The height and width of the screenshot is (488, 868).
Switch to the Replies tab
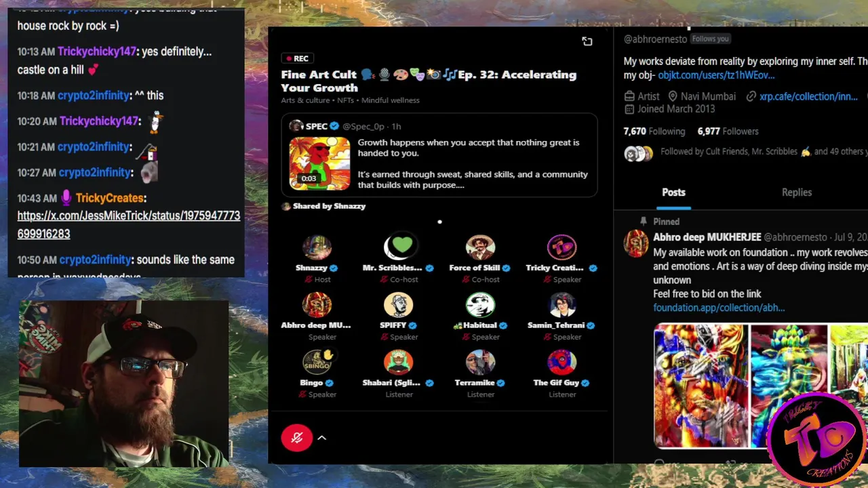point(797,192)
